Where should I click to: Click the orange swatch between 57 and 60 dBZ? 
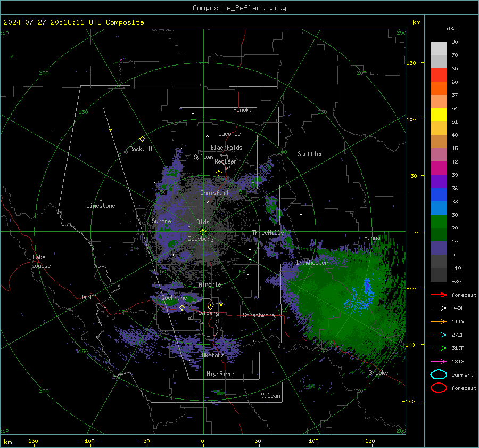coord(439,88)
